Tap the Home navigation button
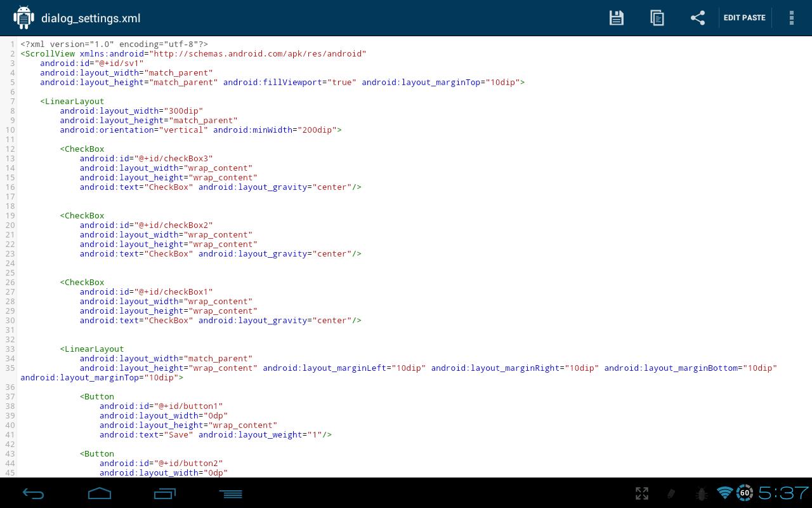This screenshot has width=812, height=508. point(99,493)
